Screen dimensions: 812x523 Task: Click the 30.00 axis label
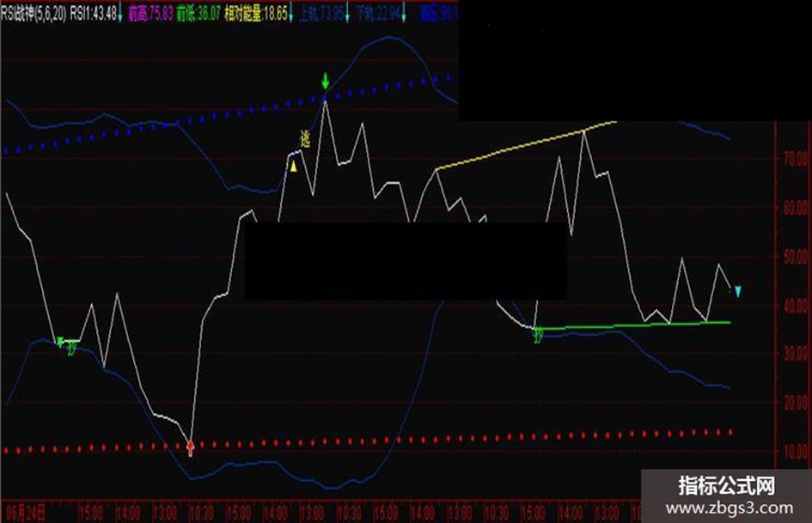click(x=795, y=354)
